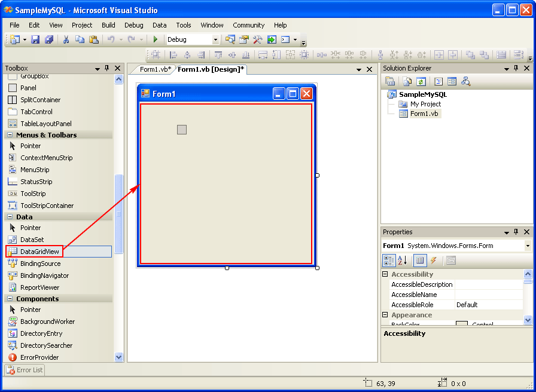
Task: Collapse the Menus & Toolbars toolbox group
Action: [10, 135]
